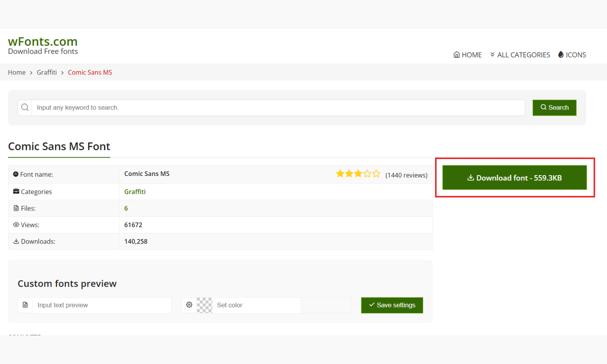This screenshot has width=607, height=364.
Task: Expand the ALL CATEGORIES menu
Action: click(520, 55)
